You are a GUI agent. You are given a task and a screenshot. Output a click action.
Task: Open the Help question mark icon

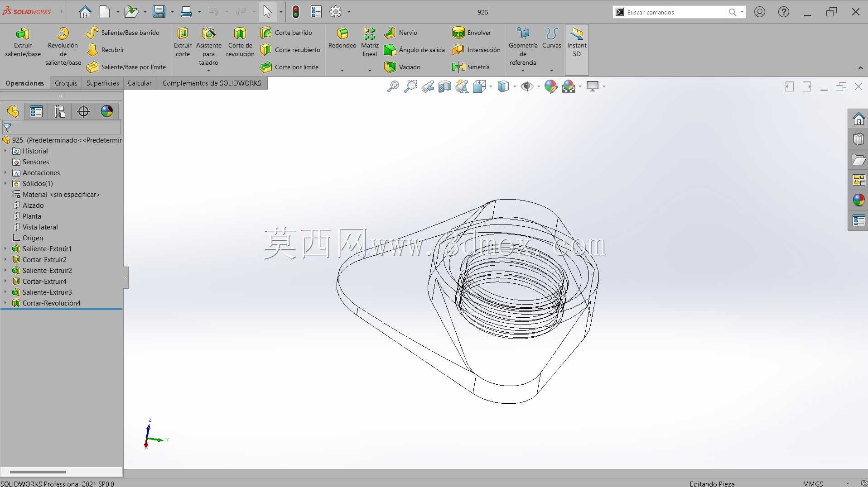click(x=783, y=12)
